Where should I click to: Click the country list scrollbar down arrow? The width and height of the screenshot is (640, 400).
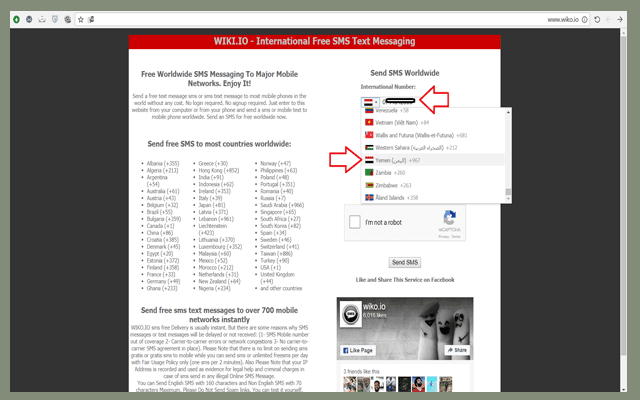(x=508, y=199)
